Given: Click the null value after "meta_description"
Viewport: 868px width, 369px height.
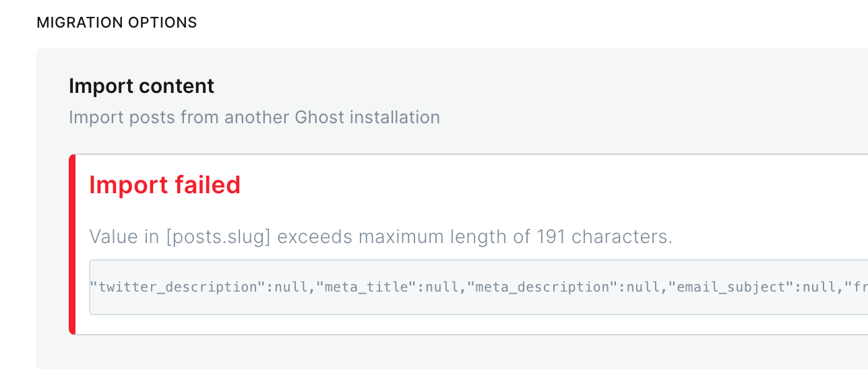Looking at the screenshot, I should (x=642, y=287).
